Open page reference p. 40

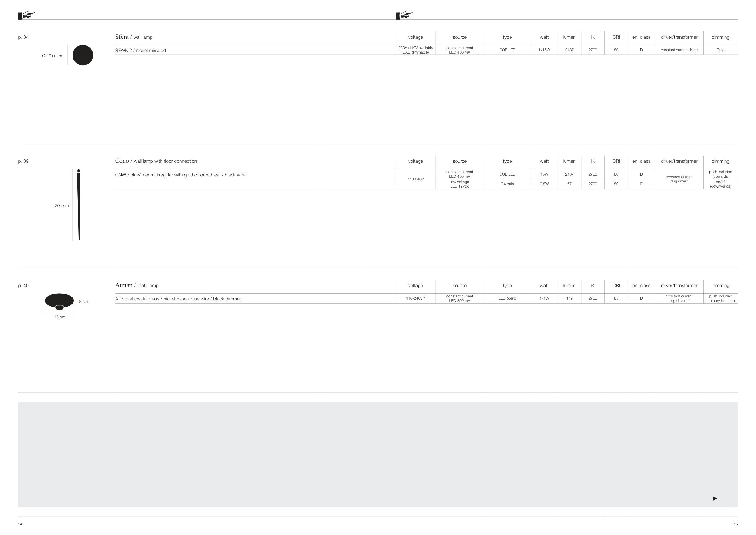(23, 286)
